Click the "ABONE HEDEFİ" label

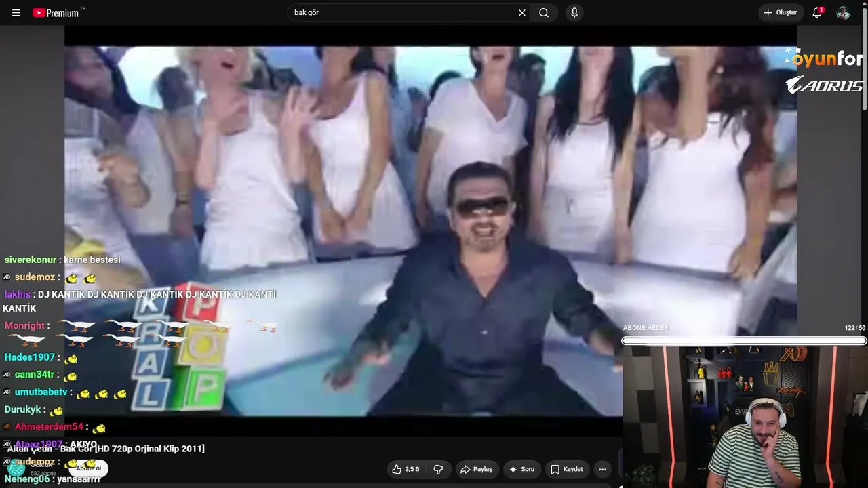tap(646, 328)
